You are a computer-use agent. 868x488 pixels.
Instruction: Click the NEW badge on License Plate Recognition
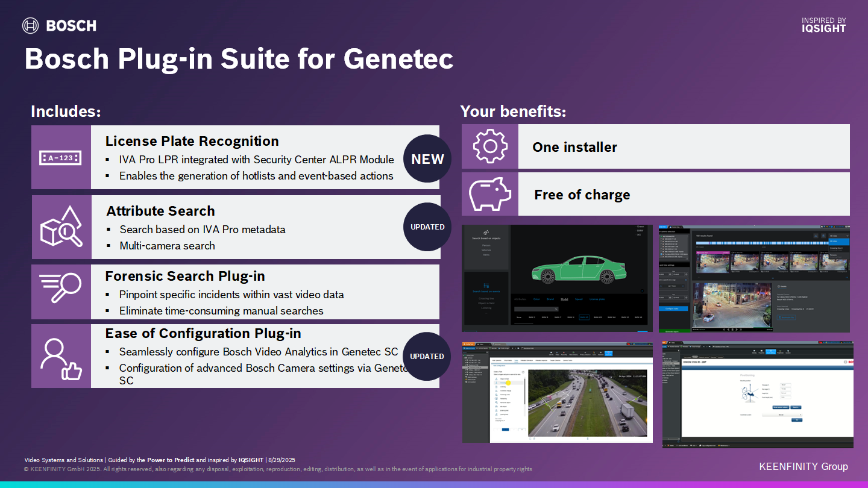(x=427, y=159)
